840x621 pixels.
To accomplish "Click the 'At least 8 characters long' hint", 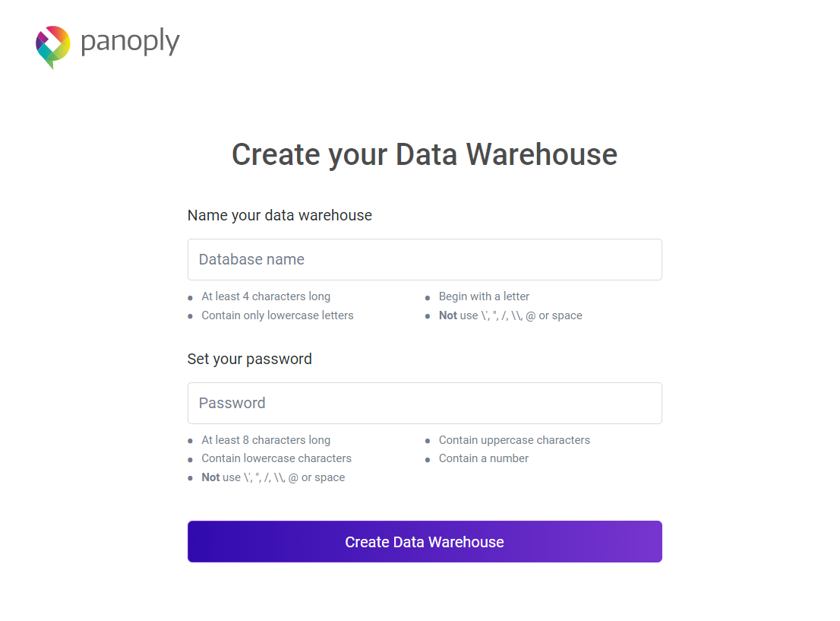I will [266, 440].
